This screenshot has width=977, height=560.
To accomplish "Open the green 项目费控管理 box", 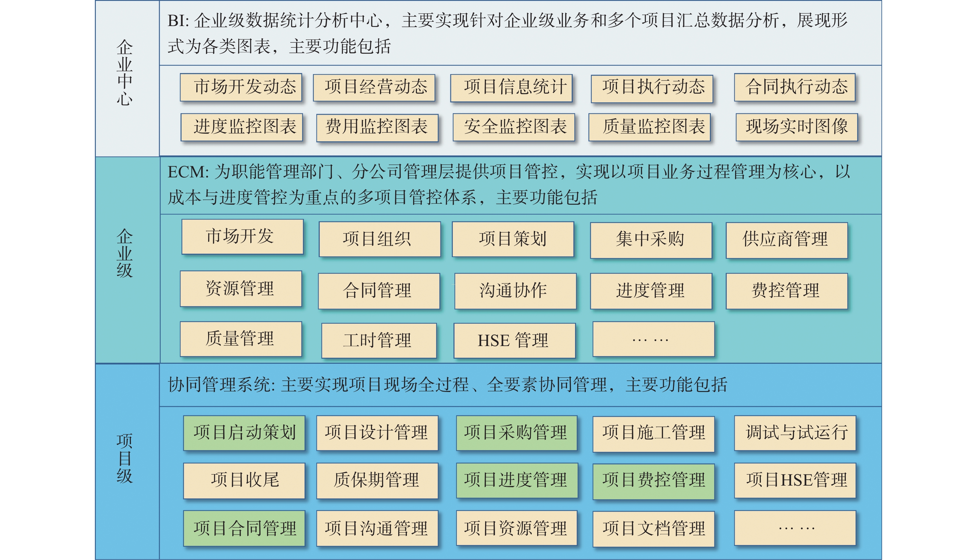I will 654,482.
